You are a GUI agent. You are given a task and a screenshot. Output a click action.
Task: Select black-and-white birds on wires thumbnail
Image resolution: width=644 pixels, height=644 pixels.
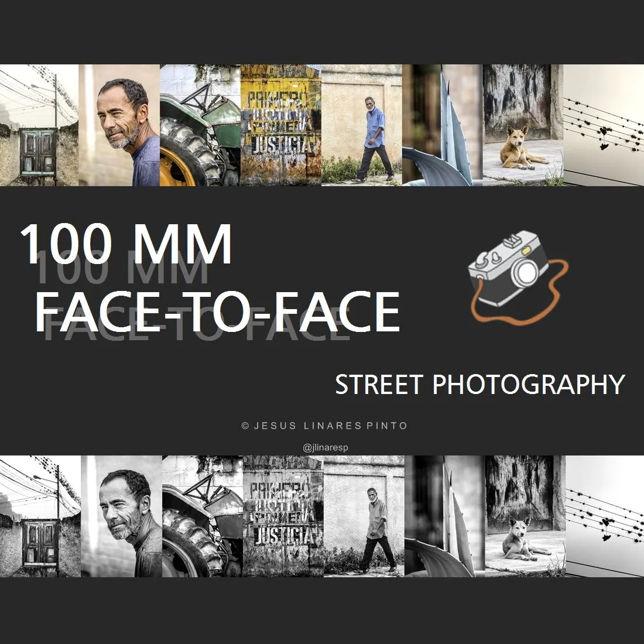coord(605,516)
